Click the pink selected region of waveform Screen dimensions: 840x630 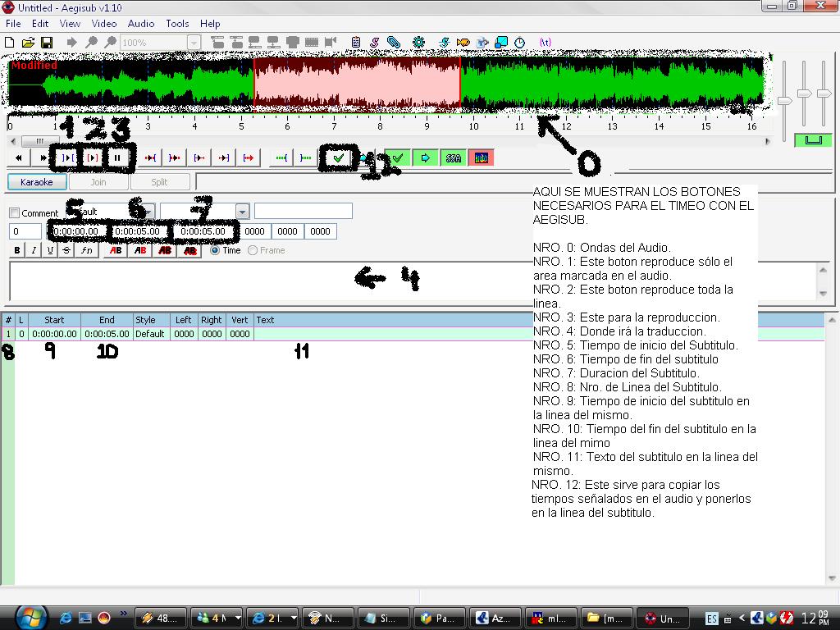(x=357, y=83)
